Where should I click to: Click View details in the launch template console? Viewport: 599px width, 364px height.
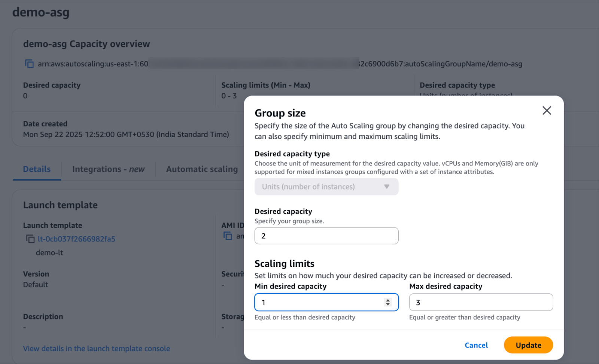pyautogui.click(x=96, y=348)
